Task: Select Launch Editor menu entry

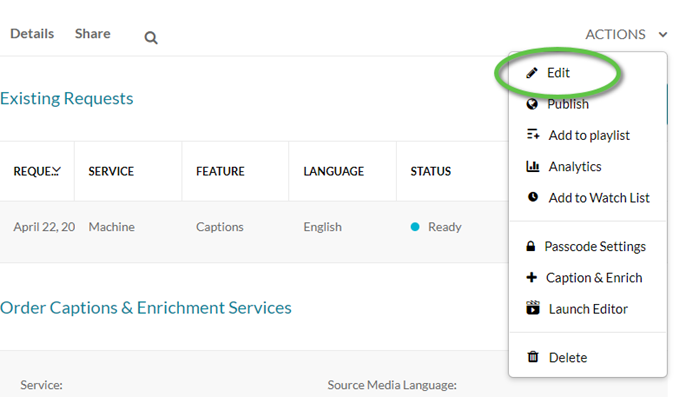Action: point(588,309)
